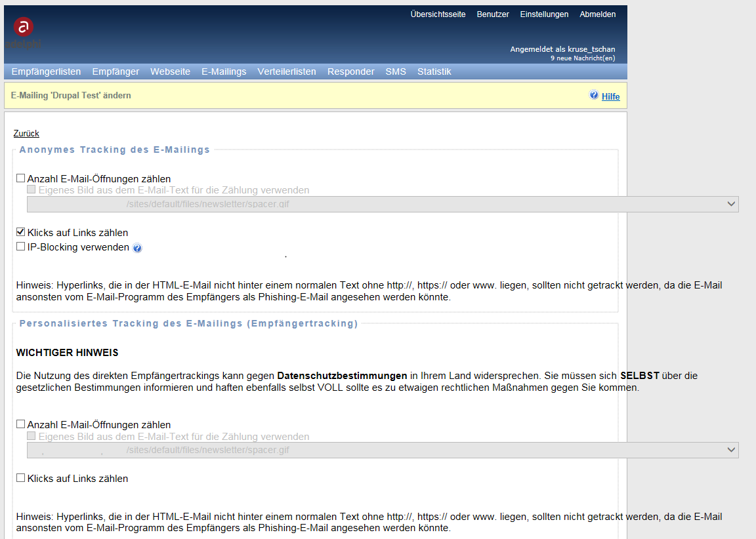Open the personalized tracking image dropdown
756x539 pixels.
coord(382,450)
